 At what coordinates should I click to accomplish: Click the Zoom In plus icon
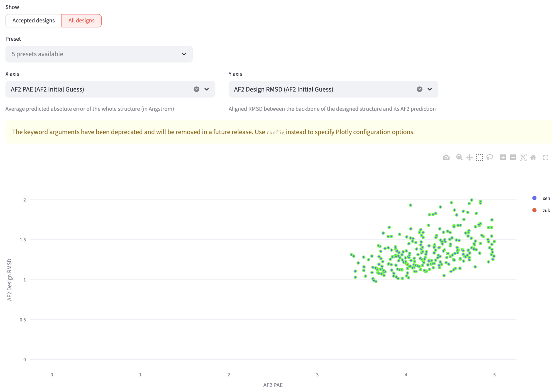(x=503, y=158)
